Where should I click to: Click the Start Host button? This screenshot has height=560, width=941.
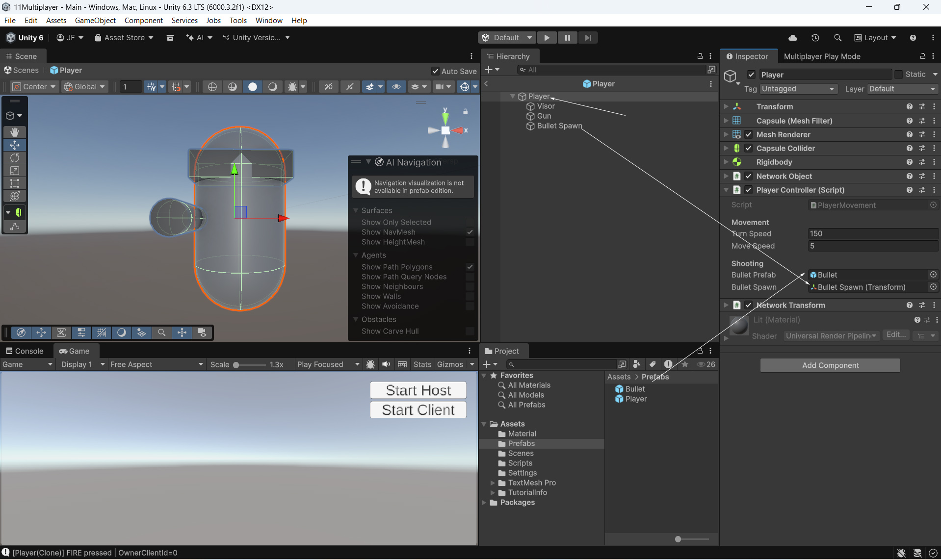tap(418, 390)
